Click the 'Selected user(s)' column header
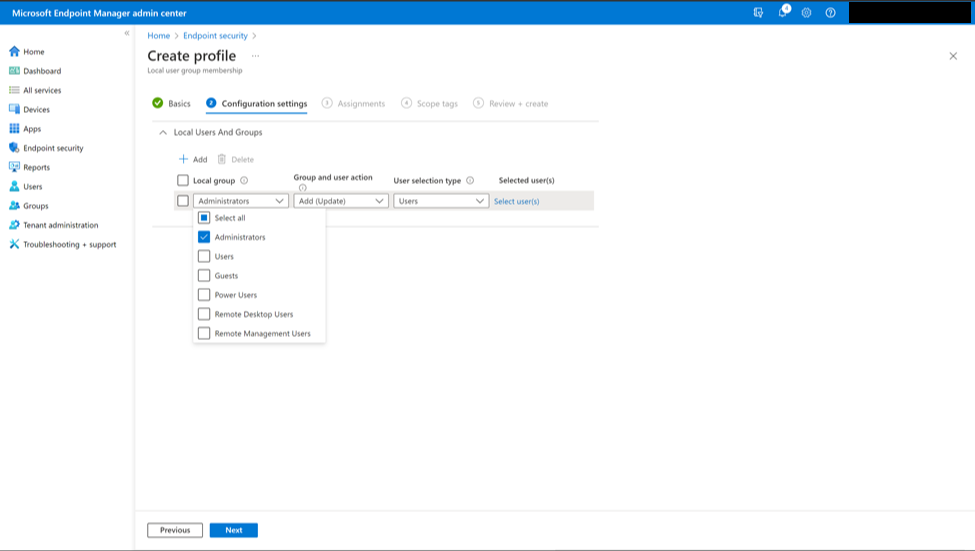 pyautogui.click(x=527, y=180)
